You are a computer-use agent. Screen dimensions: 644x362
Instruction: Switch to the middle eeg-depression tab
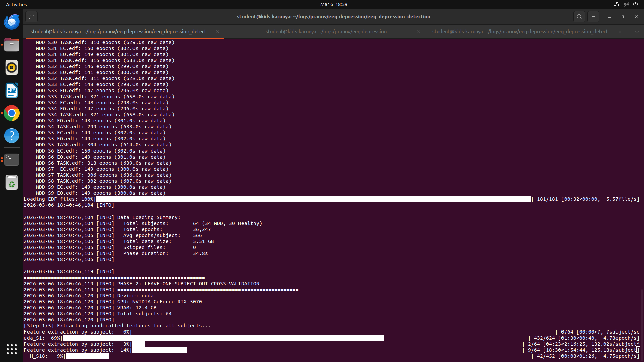coord(326,32)
